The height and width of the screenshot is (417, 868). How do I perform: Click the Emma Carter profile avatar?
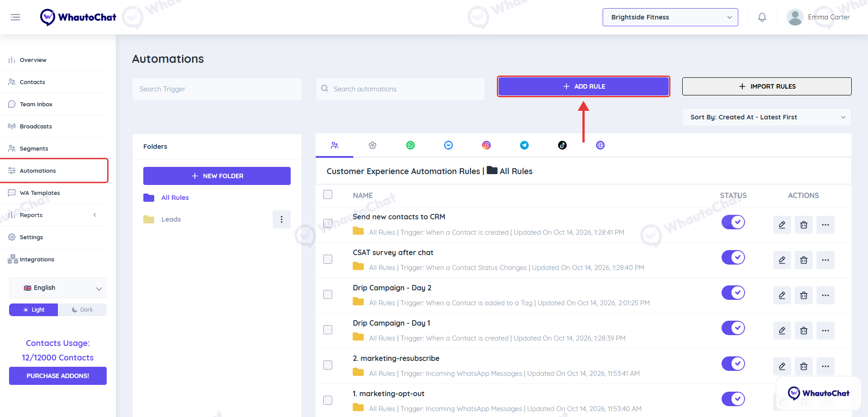tap(795, 17)
